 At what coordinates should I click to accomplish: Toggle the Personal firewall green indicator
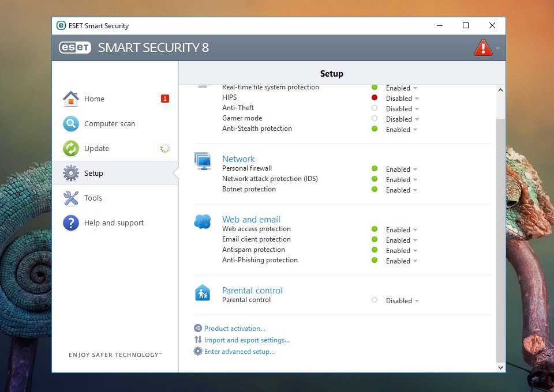click(375, 169)
